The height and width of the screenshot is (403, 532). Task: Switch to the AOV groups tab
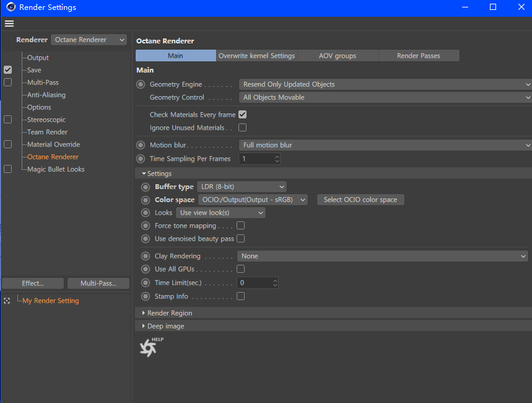pos(338,56)
